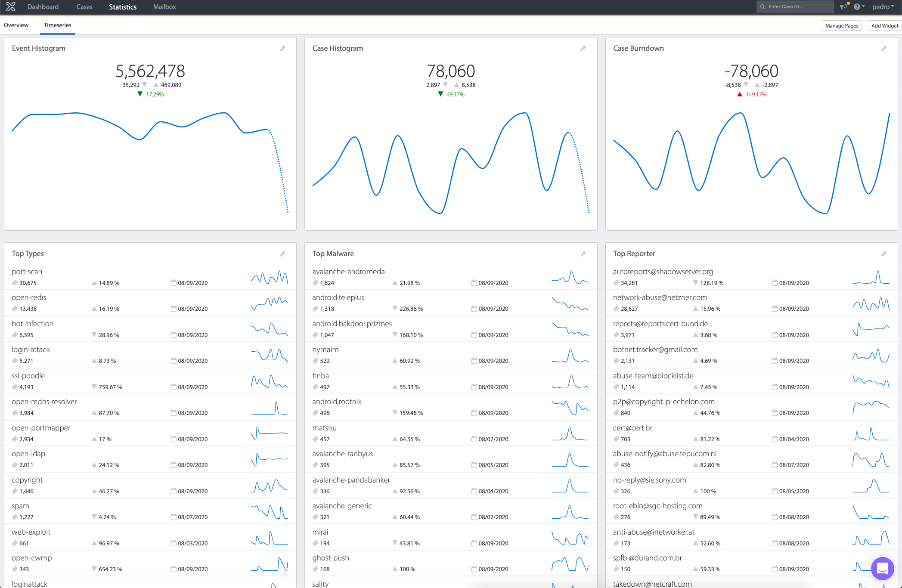Open the Mailbox menu item
The height and width of the screenshot is (588, 902).
coord(164,6)
